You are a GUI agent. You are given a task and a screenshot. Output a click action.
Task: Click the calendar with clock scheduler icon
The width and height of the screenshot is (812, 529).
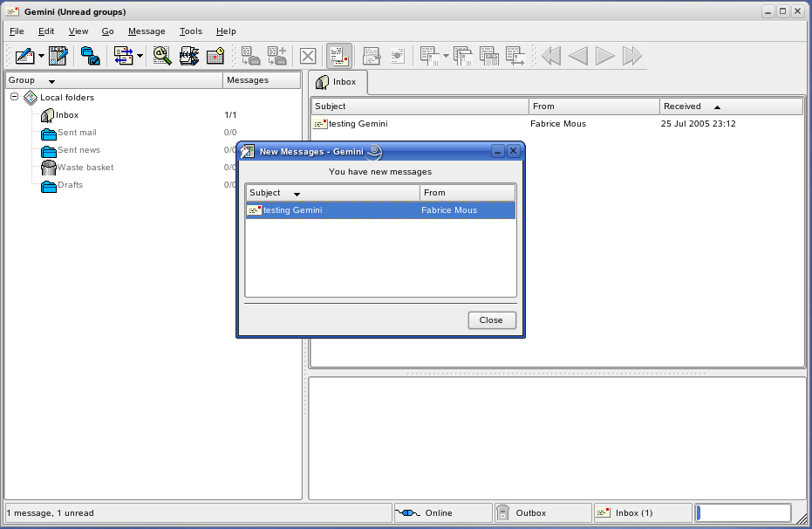coord(215,56)
